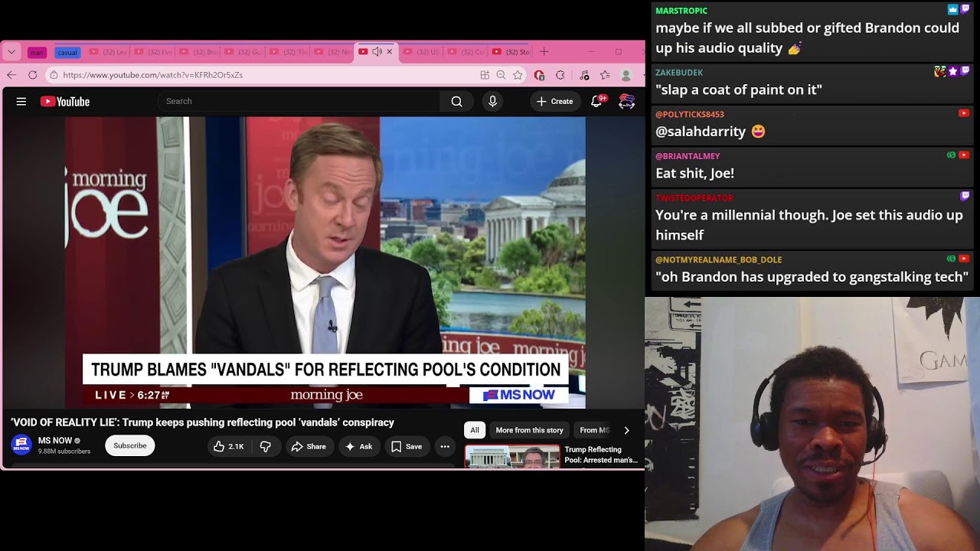Close the active YouTube tab
980x551 pixels.
click(x=389, y=51)
